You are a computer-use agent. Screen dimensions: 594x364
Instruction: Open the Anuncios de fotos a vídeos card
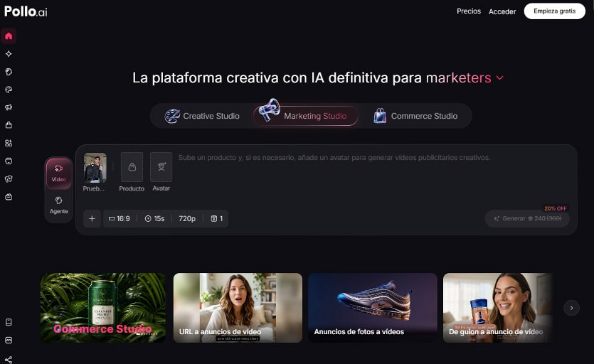(x=373, y=308)
